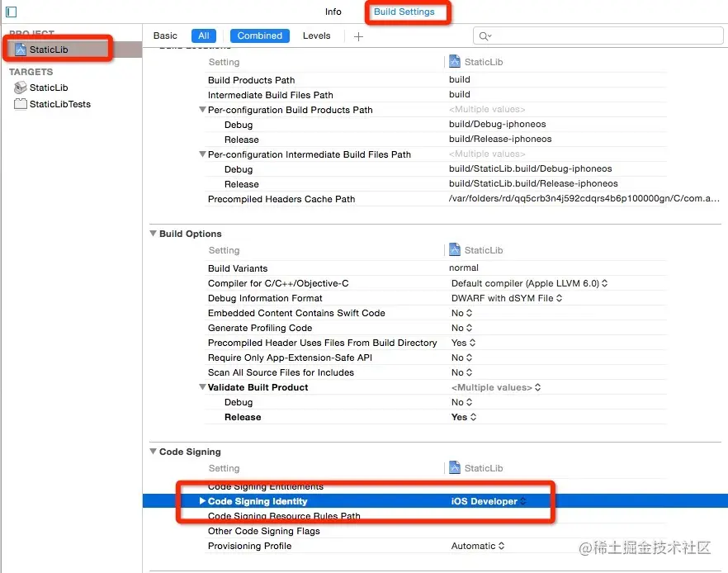Click the StaticLib column icon in Code Signing
728x573 pixels.
coord(455,467)
